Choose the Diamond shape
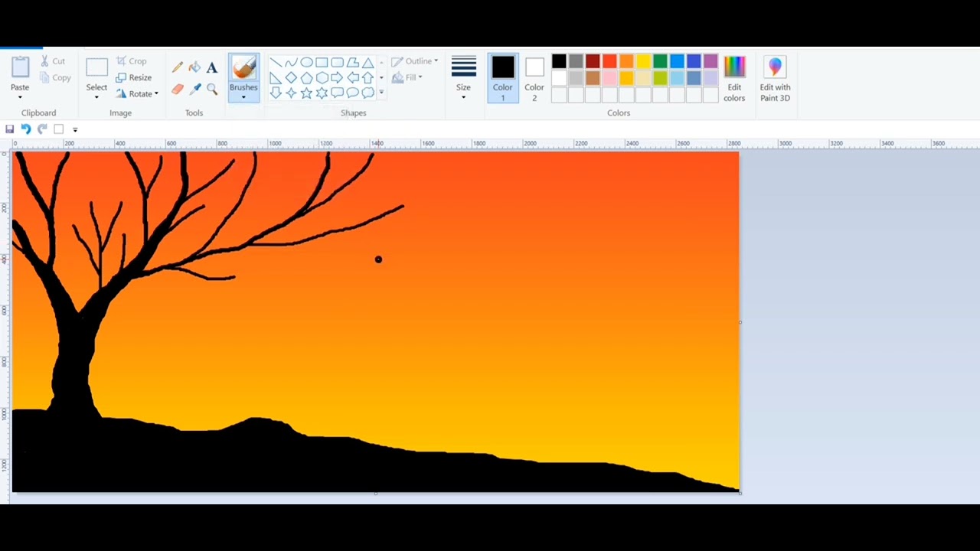The width and height of the screenshot is (980, 551). click(291, 78)
